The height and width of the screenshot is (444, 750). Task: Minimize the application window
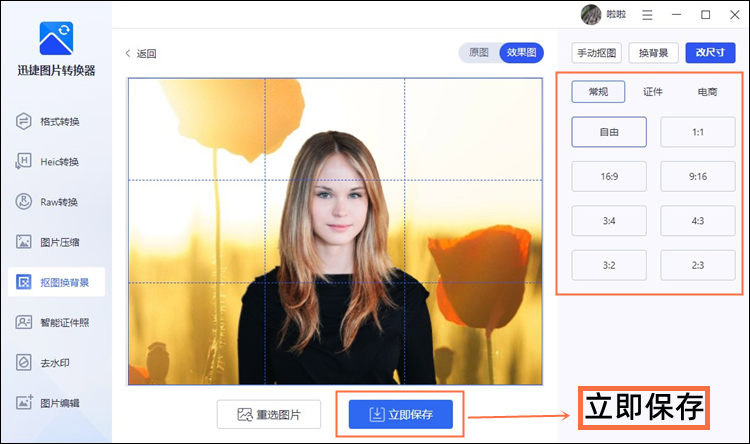click(x=676, y=15)
